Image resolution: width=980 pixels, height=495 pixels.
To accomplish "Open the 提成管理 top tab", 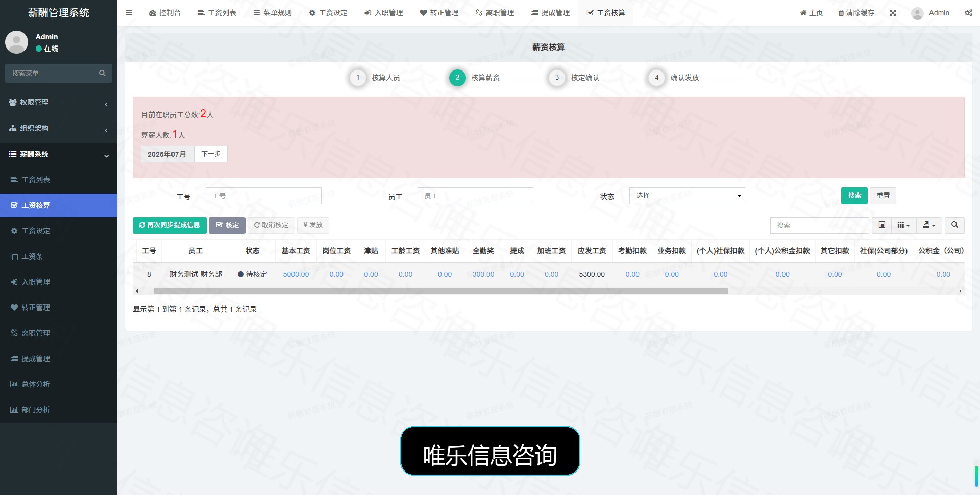I will coord(550,13).
